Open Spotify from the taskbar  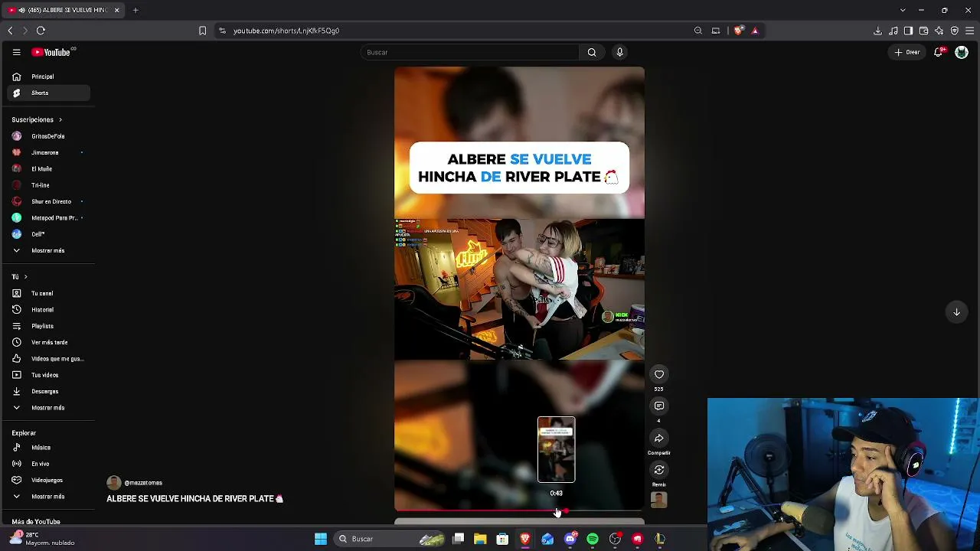[593, 539]
